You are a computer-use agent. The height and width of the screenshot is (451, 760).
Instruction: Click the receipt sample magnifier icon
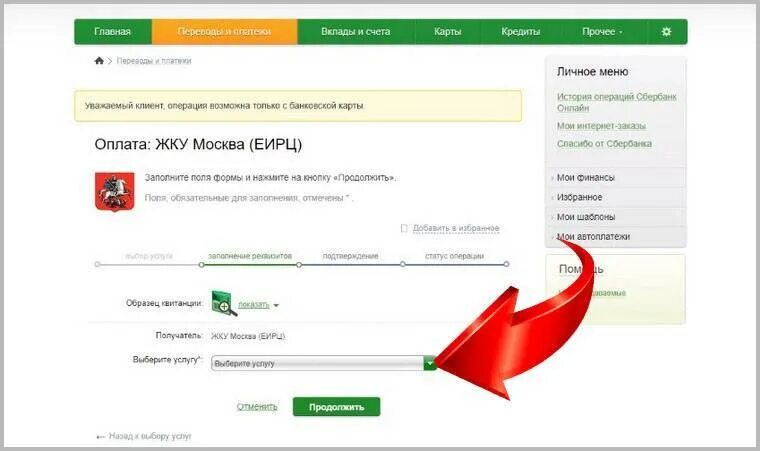point(224,304)
